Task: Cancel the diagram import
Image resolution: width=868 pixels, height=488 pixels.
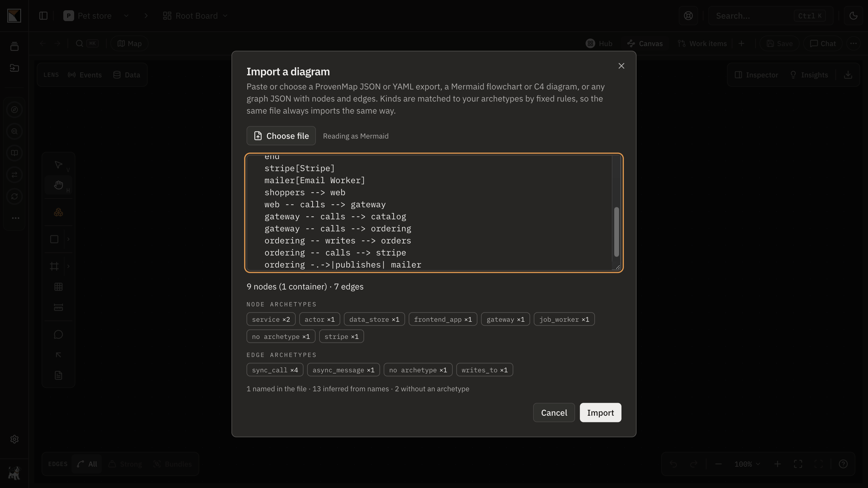Action: pyautogui.click(x=554, y=413)
